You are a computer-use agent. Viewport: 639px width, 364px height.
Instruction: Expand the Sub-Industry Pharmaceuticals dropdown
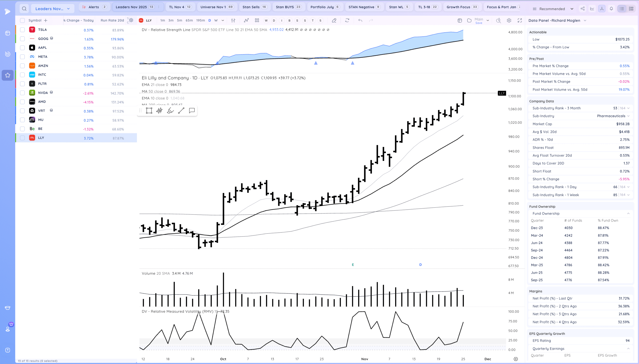point(628,116)
